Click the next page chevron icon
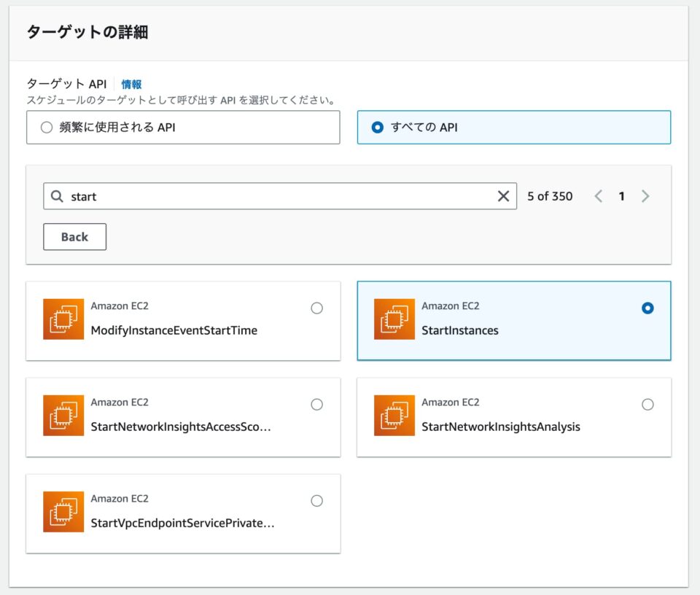Viewport: 700px width, 595px height. tap(645, 195)
